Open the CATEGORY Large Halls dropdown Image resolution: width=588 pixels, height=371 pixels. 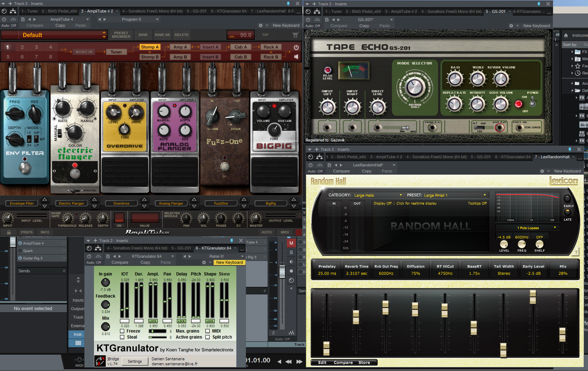[378, 195]
